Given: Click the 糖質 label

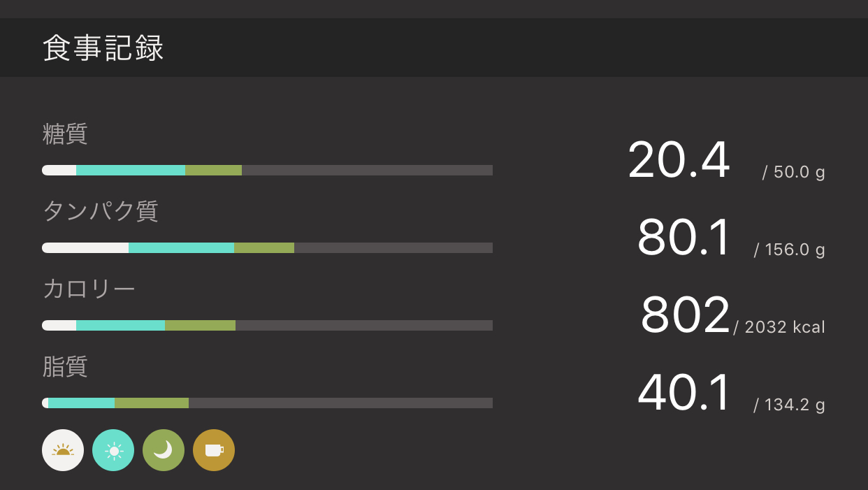Looking at the screenshot, I should [x=65, y=134].
